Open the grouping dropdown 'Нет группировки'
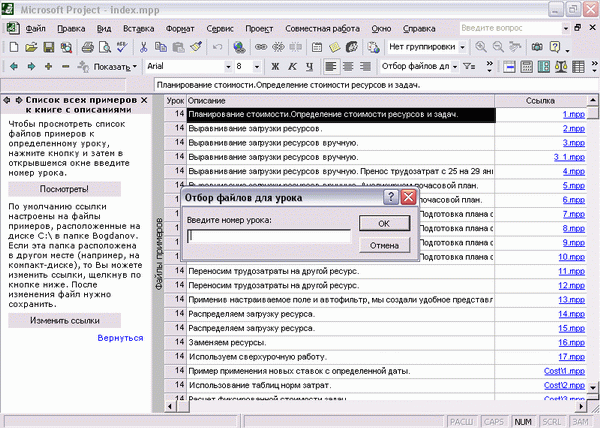600x428 pixels. 463,47
